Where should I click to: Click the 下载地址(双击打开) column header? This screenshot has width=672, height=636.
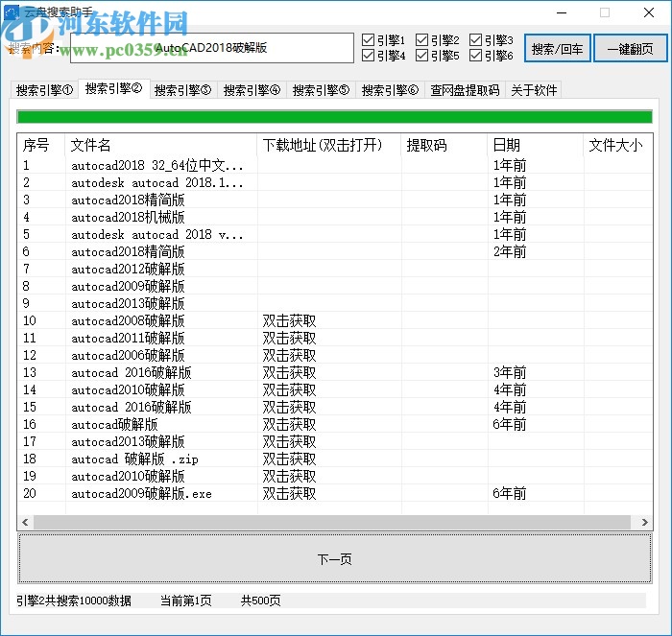pyautogui.click(x=329, y=145)
